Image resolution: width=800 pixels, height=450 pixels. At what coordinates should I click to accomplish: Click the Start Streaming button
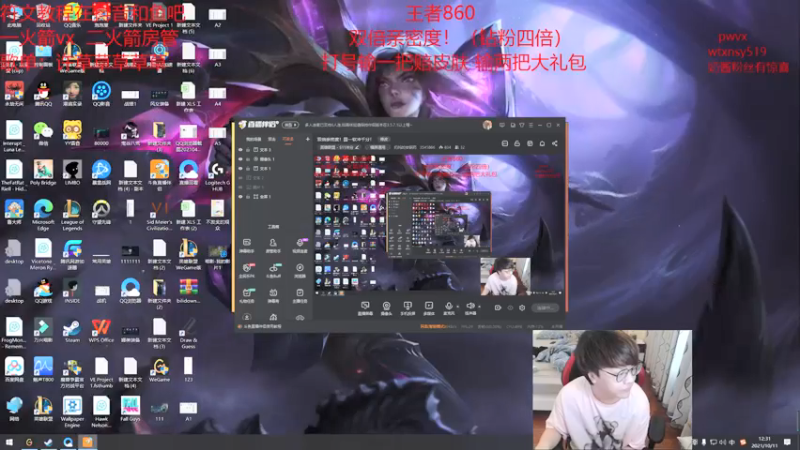[x=545, y=308]
